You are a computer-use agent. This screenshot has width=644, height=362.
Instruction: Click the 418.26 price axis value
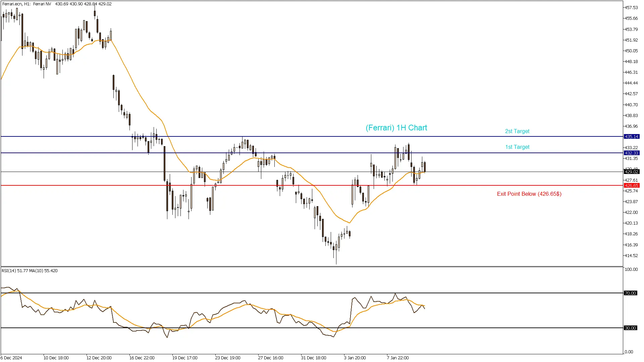pos(631,234)
